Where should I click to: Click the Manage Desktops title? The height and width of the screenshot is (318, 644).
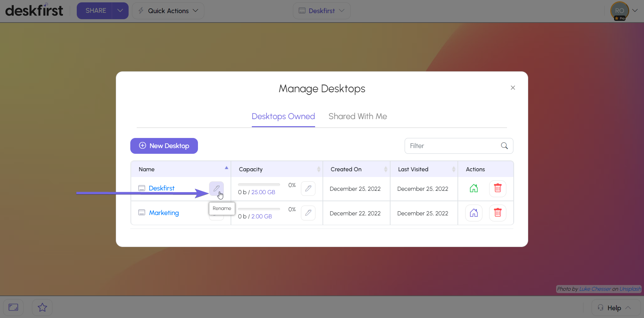click(322, 89)
